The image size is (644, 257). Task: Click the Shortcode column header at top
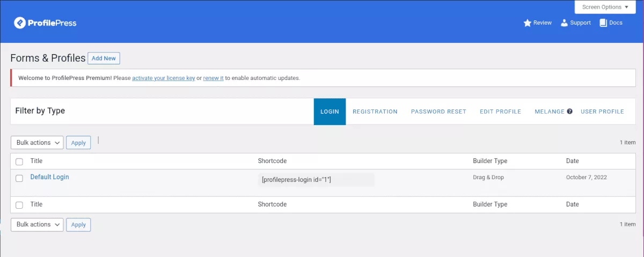[x=272, y=161]
